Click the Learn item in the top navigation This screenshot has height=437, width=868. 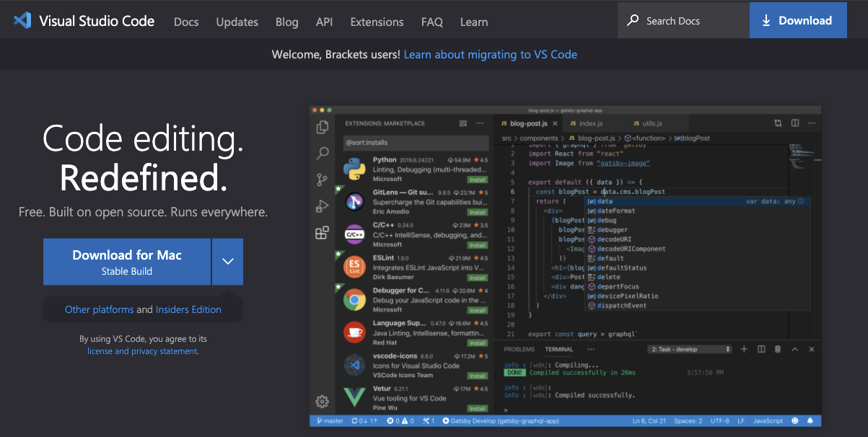(x=474, y=22)
